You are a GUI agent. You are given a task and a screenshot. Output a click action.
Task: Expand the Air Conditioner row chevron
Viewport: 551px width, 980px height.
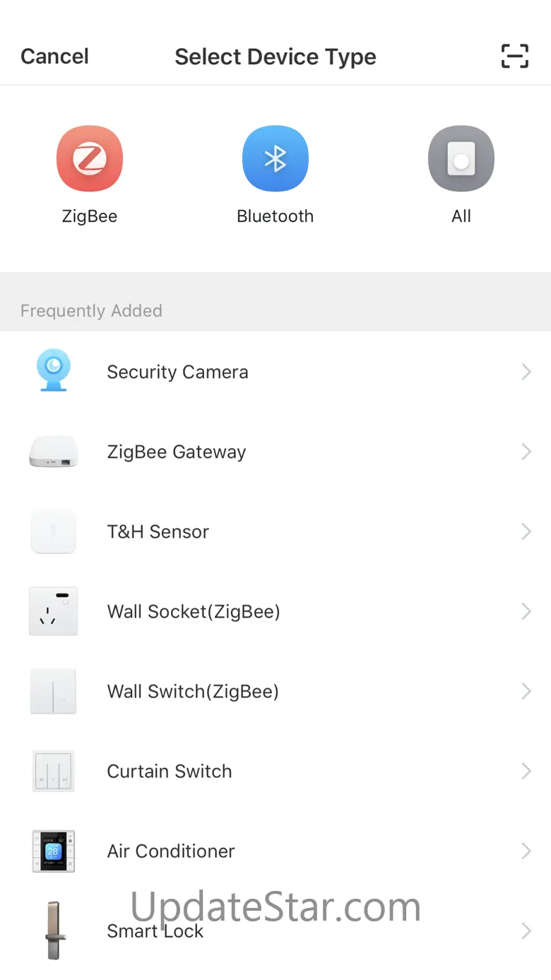pos(526,851)
